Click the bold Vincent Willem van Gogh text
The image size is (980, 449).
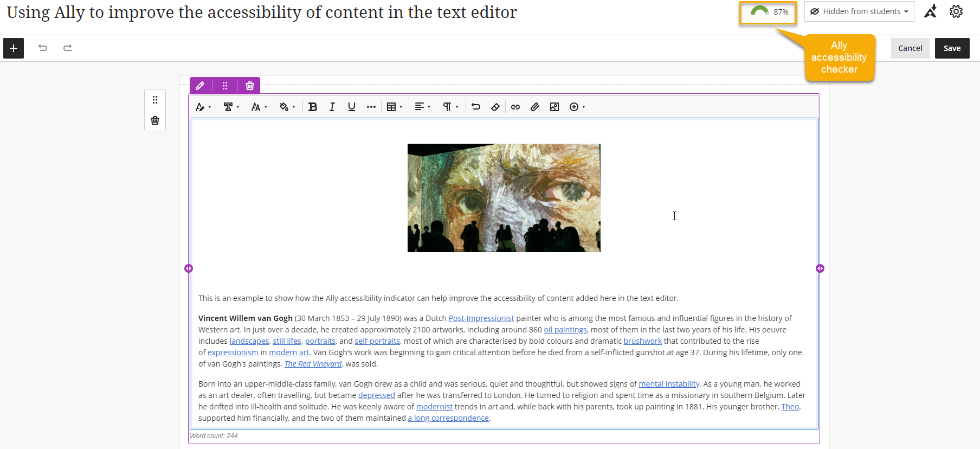point(246,318)
